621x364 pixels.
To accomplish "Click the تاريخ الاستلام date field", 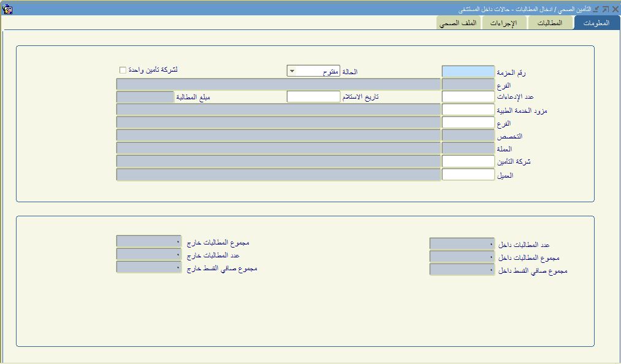I will 313,97.
